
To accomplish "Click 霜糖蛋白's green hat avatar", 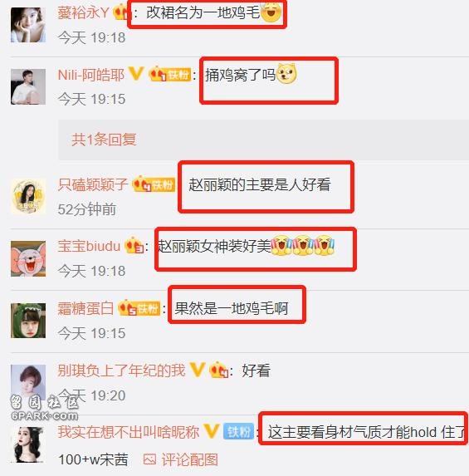I will pos(28,321).
